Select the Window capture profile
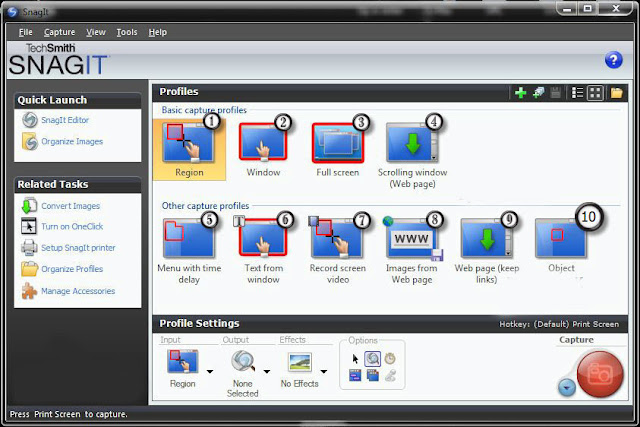 click(x=263, y=149)
